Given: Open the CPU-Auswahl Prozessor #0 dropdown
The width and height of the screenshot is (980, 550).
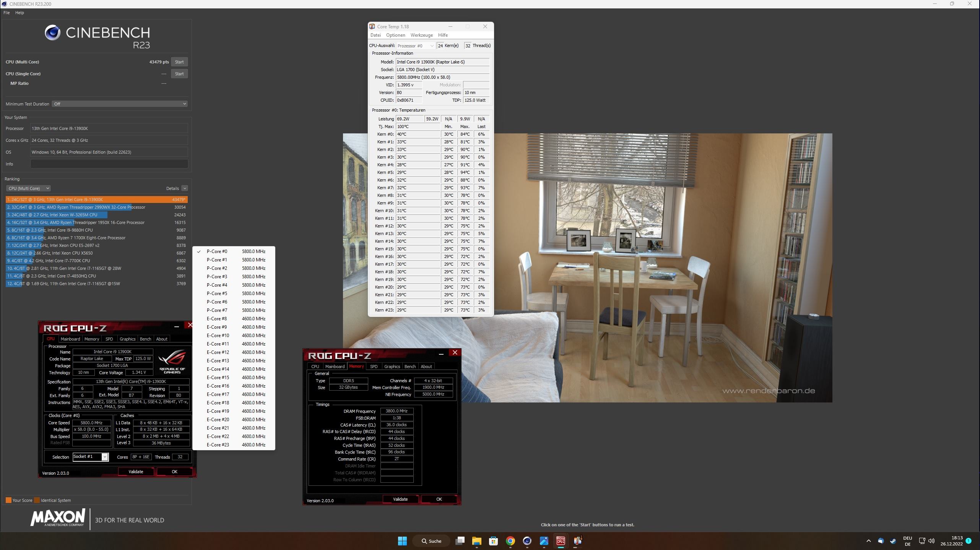Looking at the screenshot, I should 416,46.
